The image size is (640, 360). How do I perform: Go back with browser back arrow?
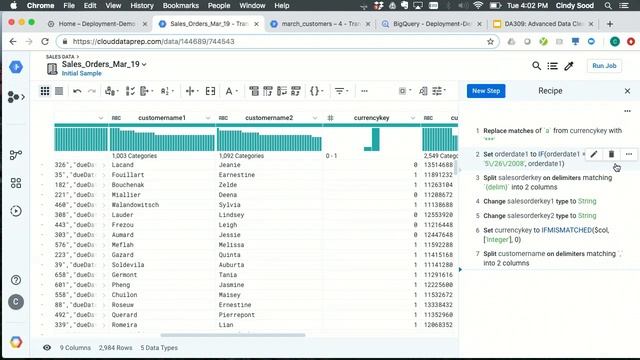(13, 42)
